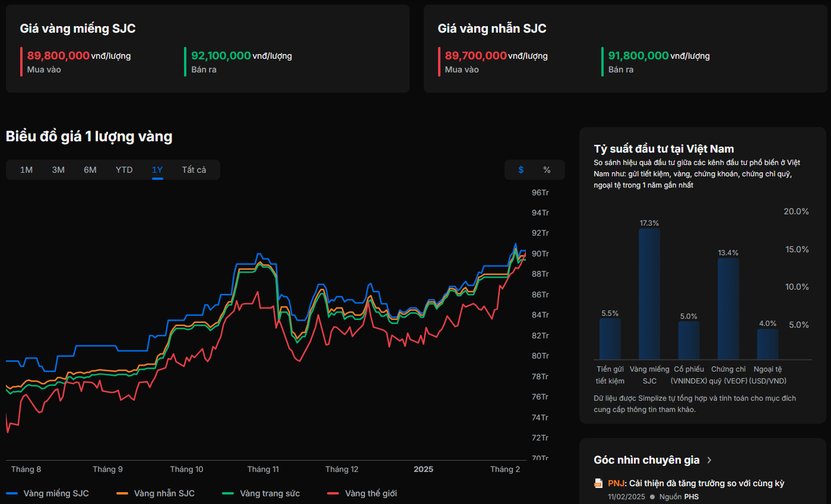Show all data with Tất cả tab
This screenshot has width=831, height=504.
coord(194,170)
